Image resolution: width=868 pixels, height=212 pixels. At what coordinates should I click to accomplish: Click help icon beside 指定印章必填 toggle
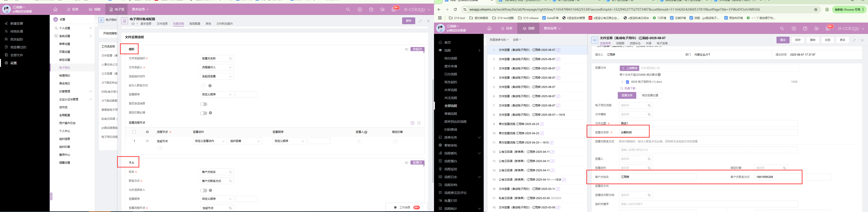[x=211, y=113]
